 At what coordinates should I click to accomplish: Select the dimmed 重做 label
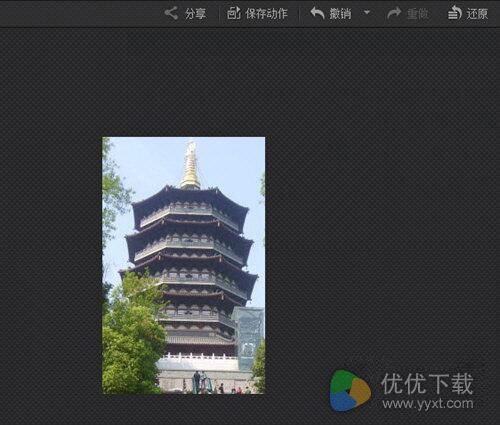coord(417,14)
